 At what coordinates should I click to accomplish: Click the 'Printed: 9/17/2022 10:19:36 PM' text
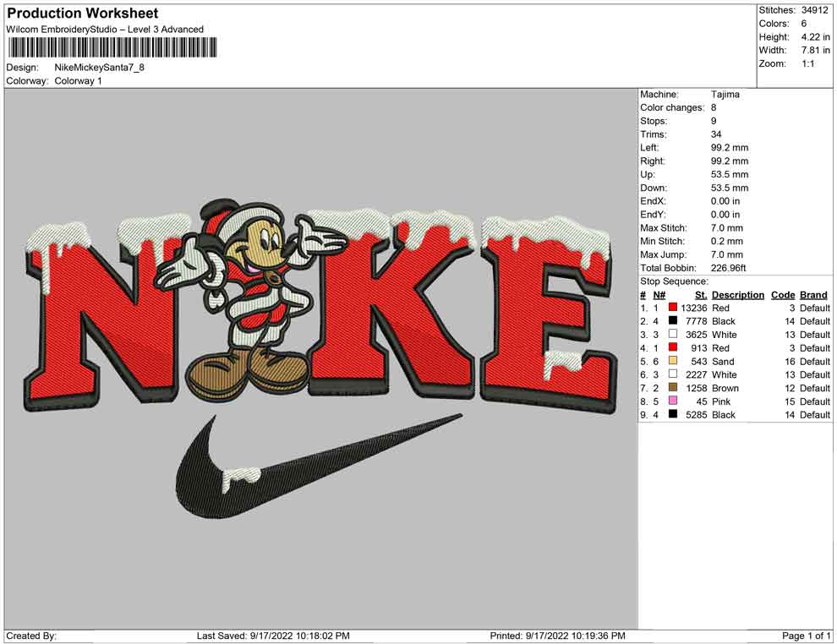pyautogui.click(x=557, y=636)
